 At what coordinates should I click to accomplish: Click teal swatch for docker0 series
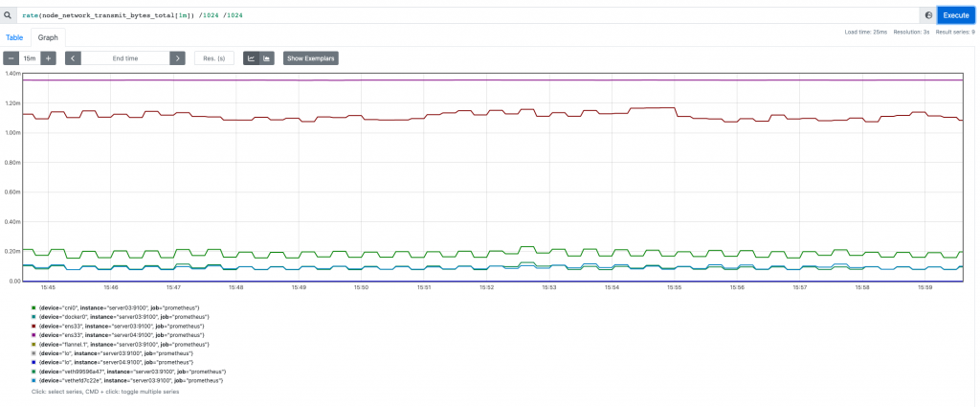(x=33, y=317)
